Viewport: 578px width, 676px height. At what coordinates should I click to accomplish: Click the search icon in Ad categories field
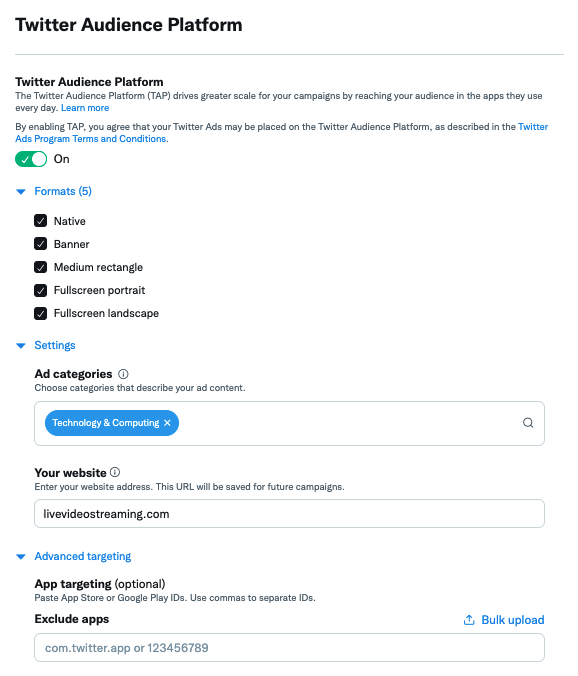click(x=528, y=423)
